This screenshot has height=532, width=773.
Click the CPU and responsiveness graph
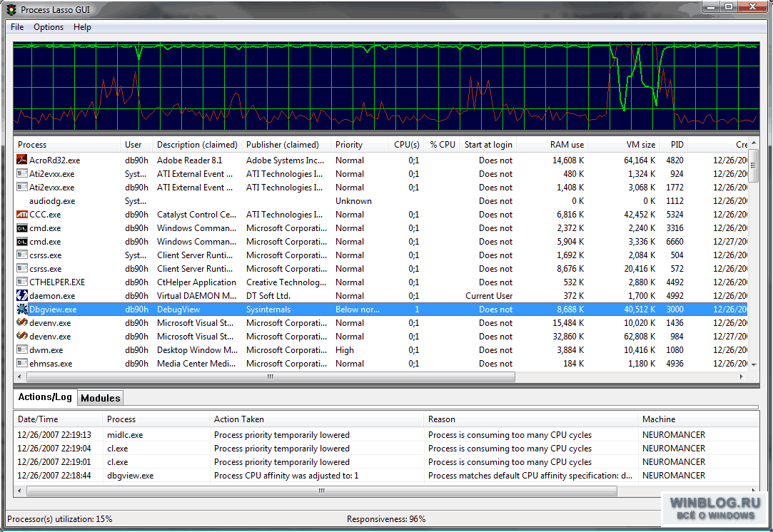[x=387, y=86]
